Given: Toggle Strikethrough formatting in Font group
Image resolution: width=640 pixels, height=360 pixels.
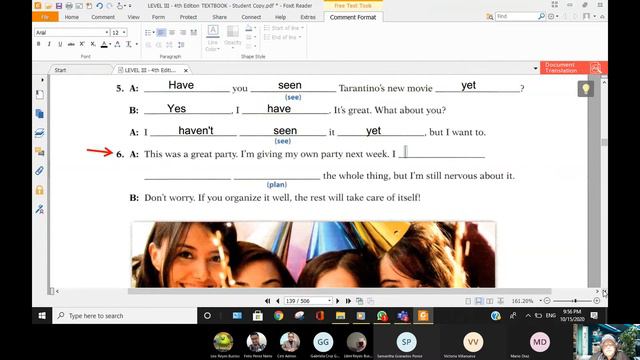Looking at the screenshot, I should 71,44.
